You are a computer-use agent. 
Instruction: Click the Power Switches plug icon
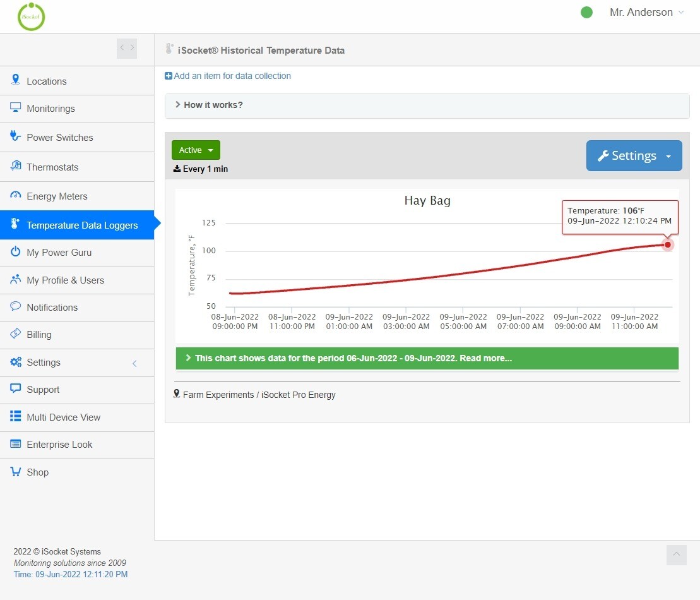pos(16,135)
